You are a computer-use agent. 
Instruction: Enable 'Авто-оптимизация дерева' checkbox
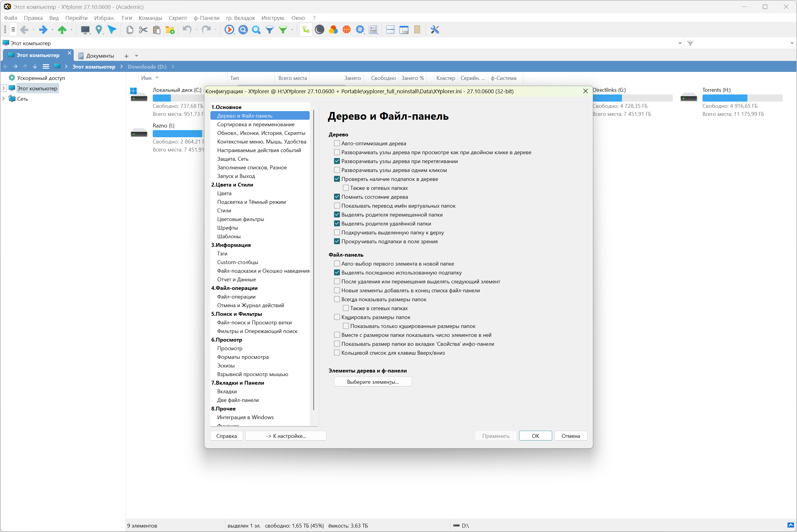337,143
